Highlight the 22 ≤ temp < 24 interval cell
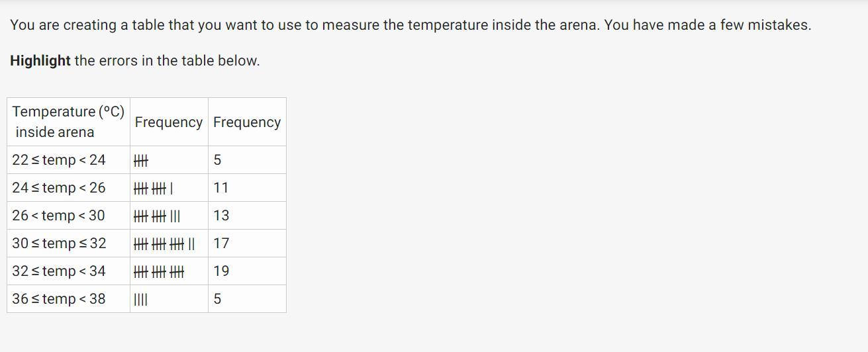This screenshot has height=352, width=868. 59,160
